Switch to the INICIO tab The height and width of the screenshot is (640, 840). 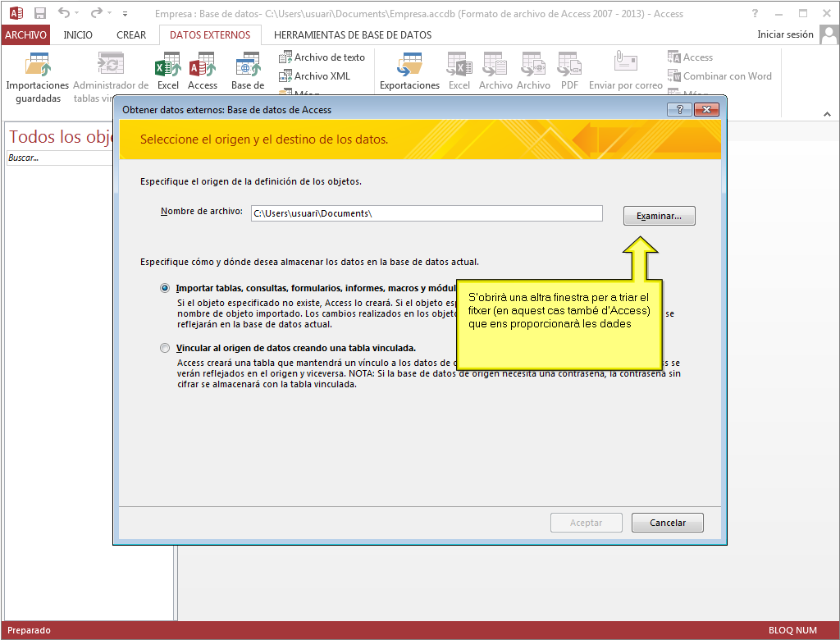(78, 34)
